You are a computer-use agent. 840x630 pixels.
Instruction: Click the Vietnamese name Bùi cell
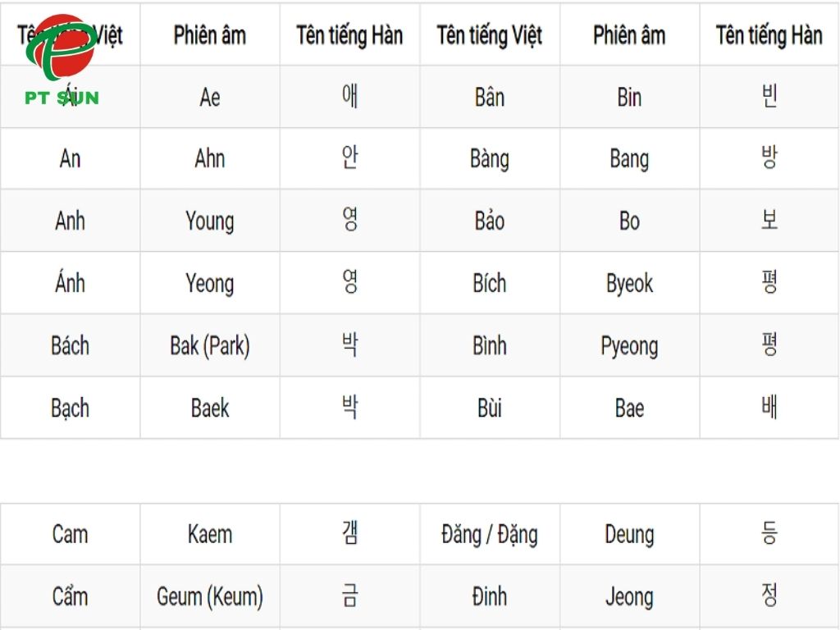tap(490, 408)
